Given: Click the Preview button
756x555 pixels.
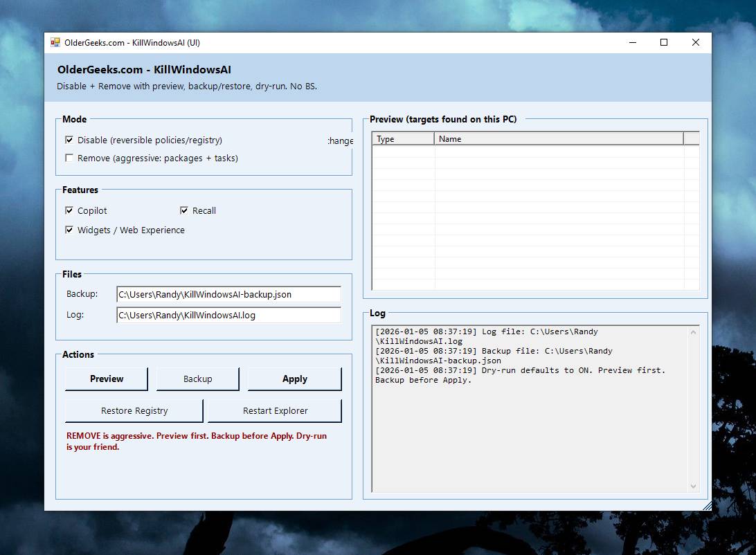Looking at the screenshot, I should click(105, 379).
